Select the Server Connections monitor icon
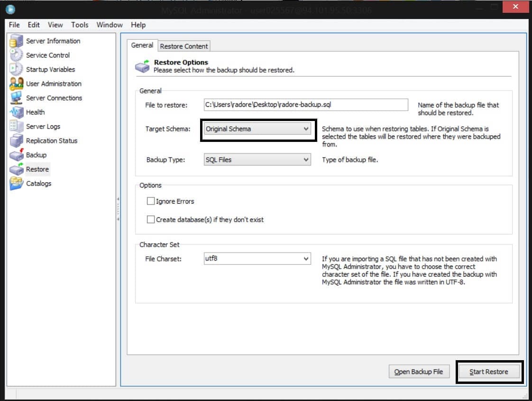This screenshot has width=532, height=401. tap(16, 98)
